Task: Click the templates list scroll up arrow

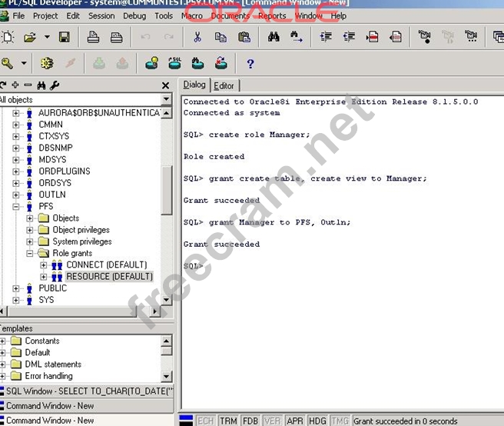Action: (x=166, y=341)
